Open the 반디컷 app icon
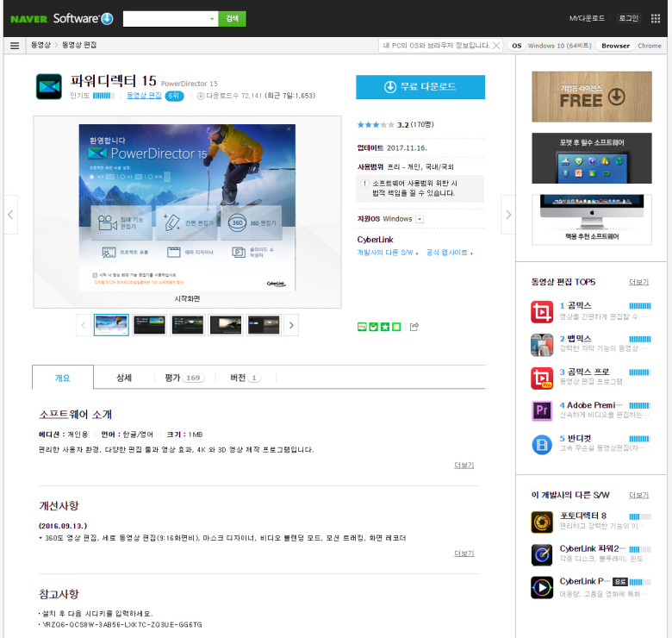Viewport: 672px width, 638px height. (x=542, y=444)
